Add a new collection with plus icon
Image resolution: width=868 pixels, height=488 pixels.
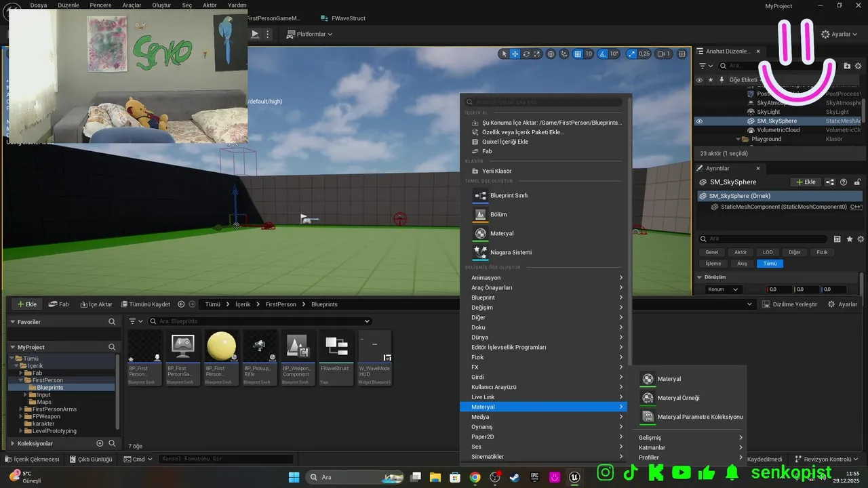(100, 443)
